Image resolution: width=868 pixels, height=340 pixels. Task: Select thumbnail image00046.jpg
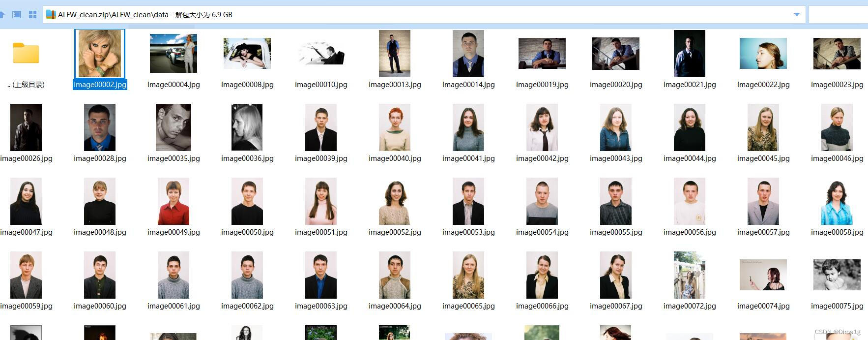coord(837,127)
